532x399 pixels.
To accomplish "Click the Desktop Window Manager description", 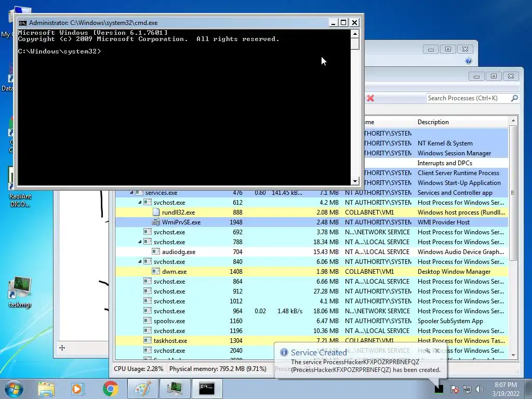I will 454,271.
